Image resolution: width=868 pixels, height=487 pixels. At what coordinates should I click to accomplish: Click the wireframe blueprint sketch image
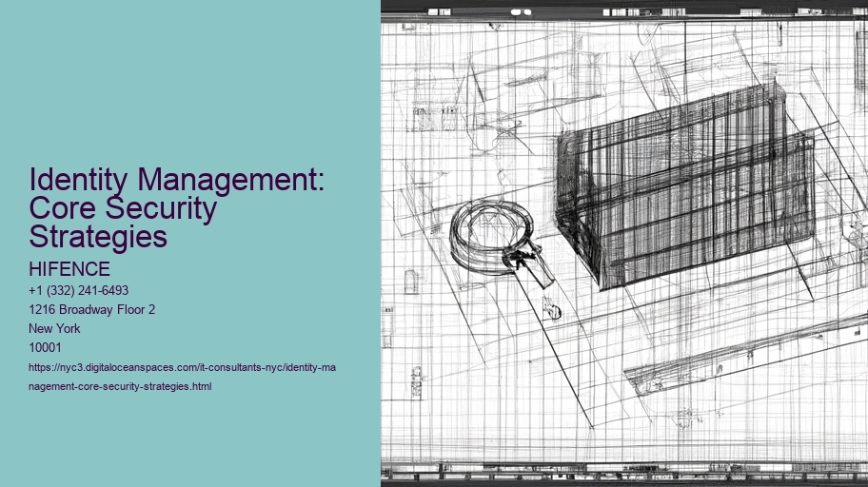point(624,243)
